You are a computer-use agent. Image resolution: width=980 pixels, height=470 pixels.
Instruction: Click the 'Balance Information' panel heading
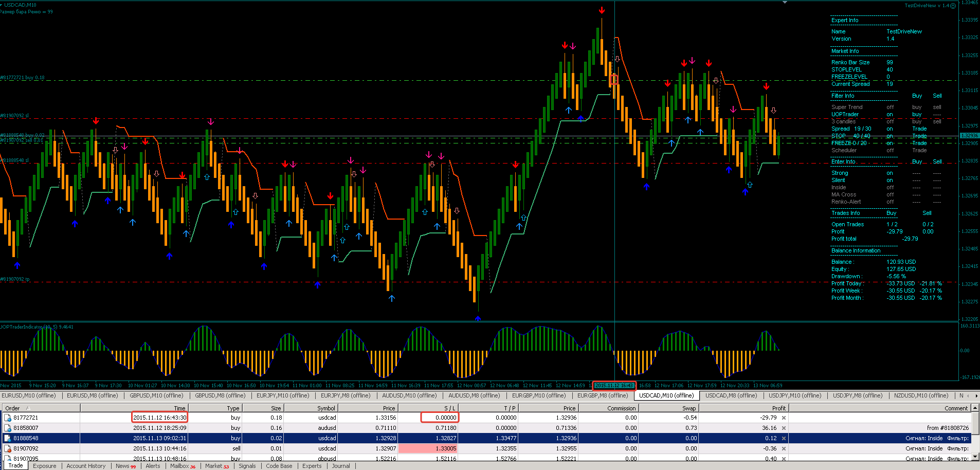point(856,251)
